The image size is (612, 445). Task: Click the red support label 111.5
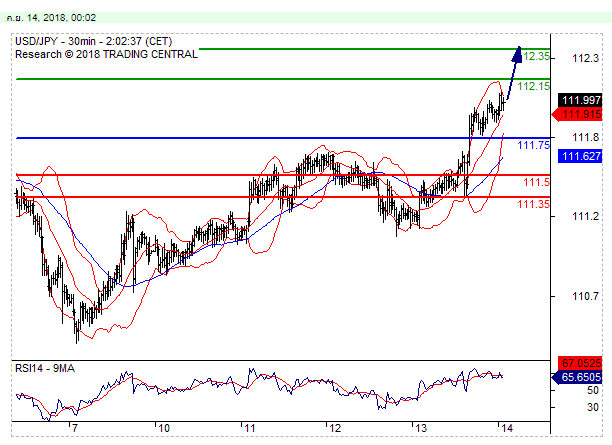pyautogui.click(x=536, y=182)
